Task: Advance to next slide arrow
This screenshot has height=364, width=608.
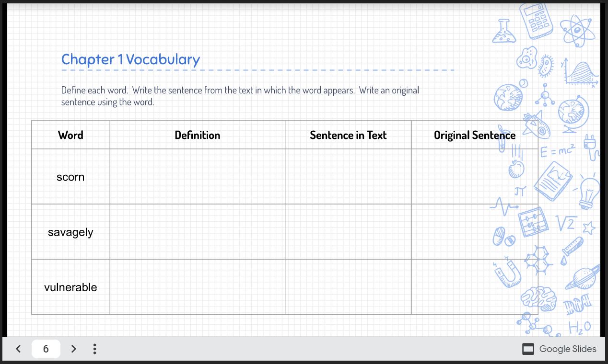Action: click(73, 349)
